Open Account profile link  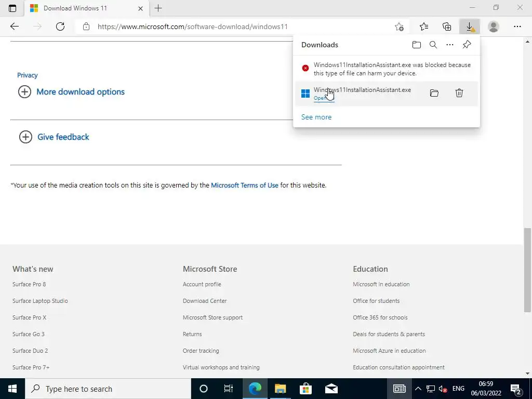(202, 284)
